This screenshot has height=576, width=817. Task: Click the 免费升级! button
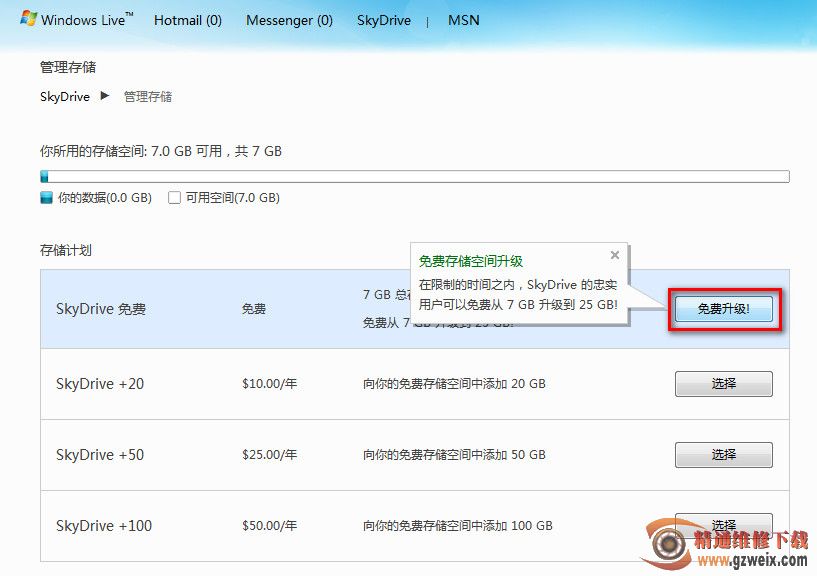point(724,309)
